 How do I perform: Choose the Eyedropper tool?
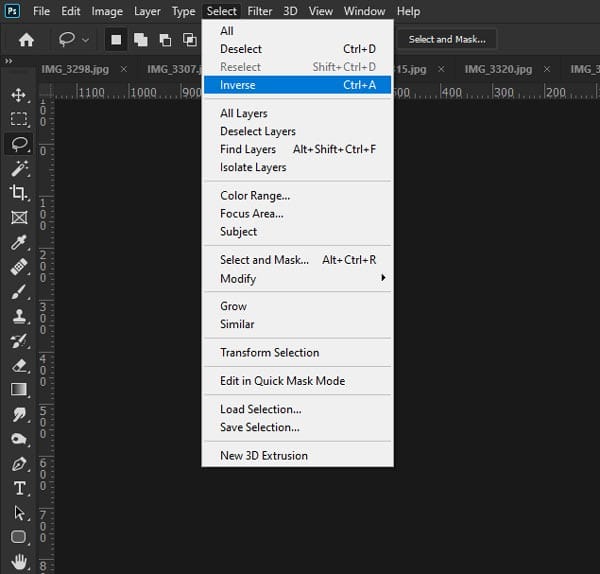pos(19,242)
